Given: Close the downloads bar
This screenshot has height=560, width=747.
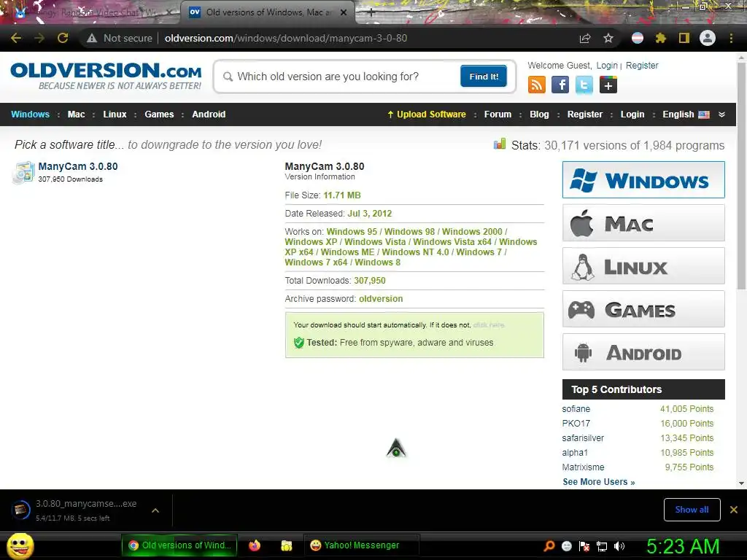Looking at the screenshot, I should point(734,510).
